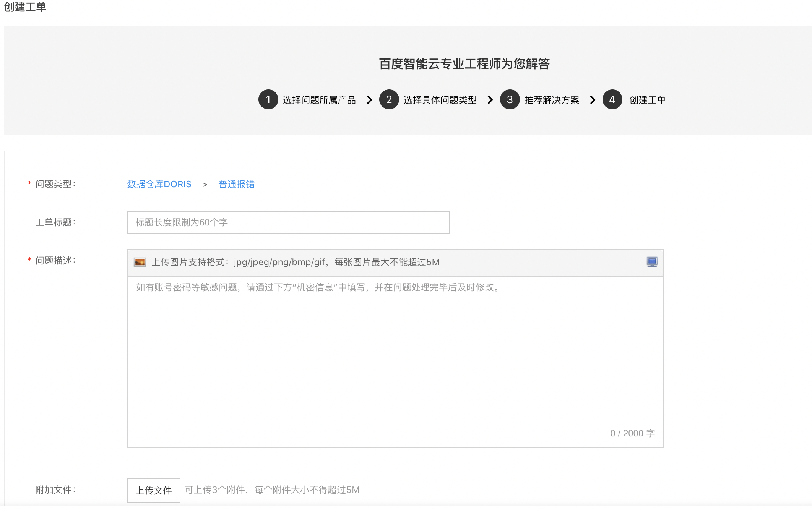Click step 4 circle icon

(612, 100)
